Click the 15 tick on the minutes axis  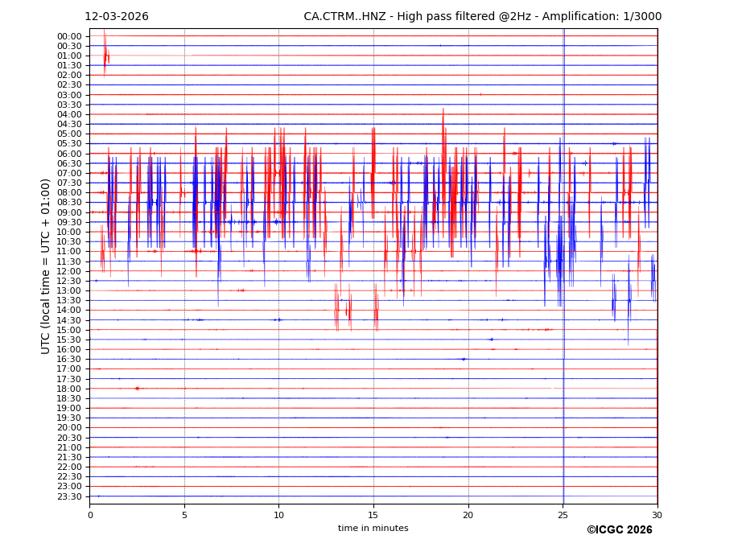point(373,515)
